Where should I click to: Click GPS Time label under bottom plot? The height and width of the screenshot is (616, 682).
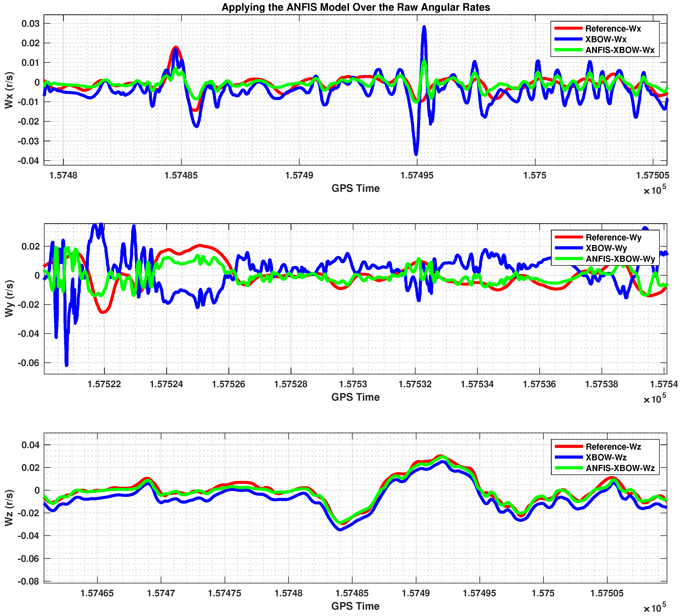tap(355, 606)
